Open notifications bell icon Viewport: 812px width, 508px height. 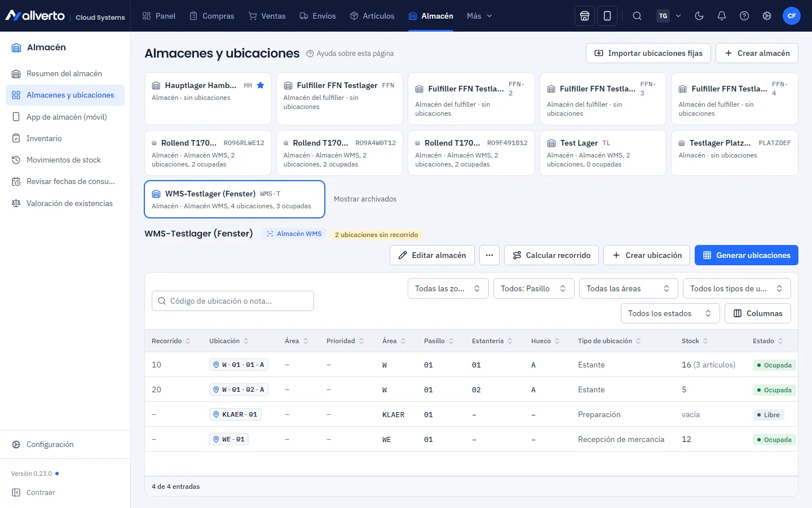[722, 16]
